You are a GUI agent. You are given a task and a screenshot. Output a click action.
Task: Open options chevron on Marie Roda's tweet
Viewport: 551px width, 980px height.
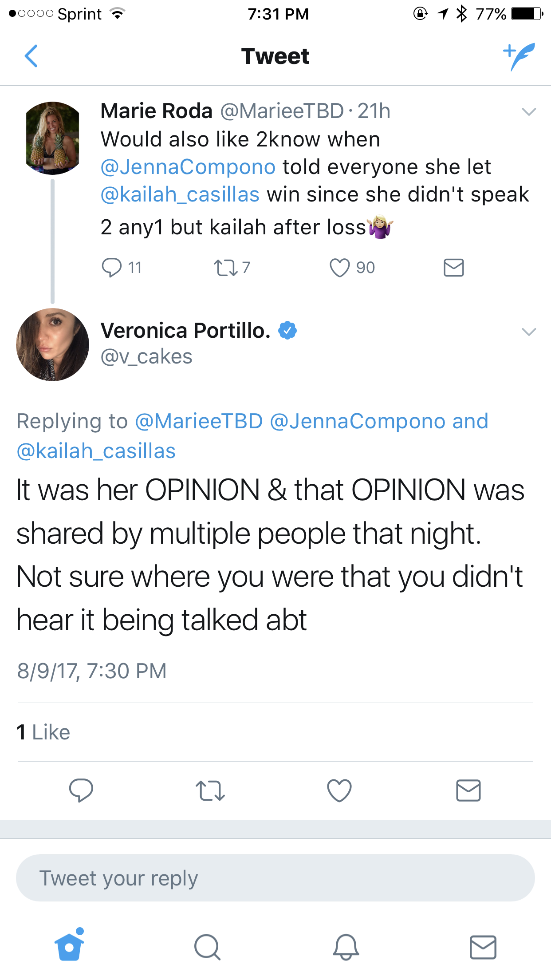tap(529, 111)
